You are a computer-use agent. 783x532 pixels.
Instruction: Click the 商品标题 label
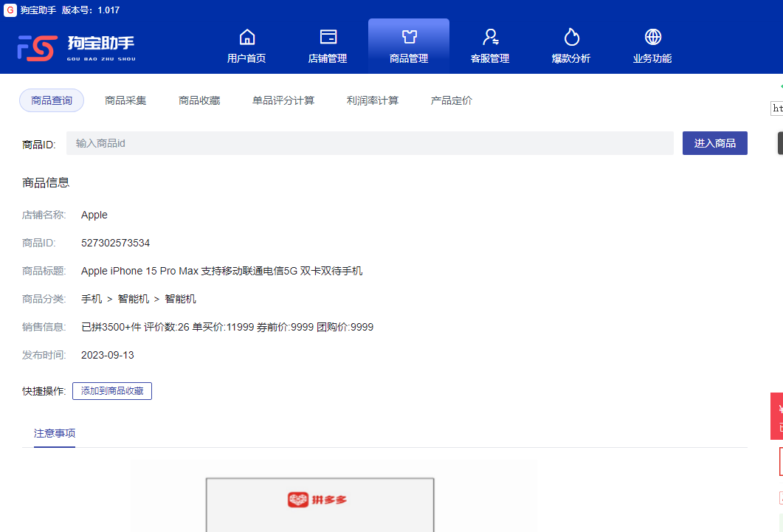44,271
